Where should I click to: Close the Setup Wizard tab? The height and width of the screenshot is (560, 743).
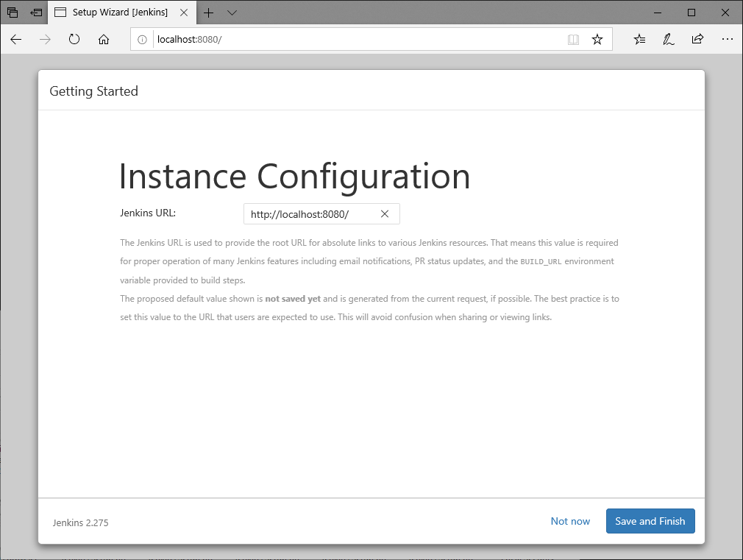[184, 12]
